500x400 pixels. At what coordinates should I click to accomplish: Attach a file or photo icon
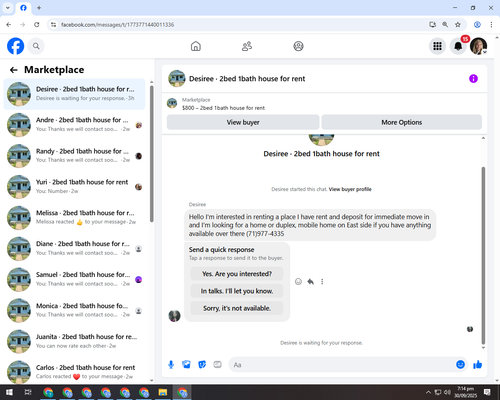[x=186, y=365]
